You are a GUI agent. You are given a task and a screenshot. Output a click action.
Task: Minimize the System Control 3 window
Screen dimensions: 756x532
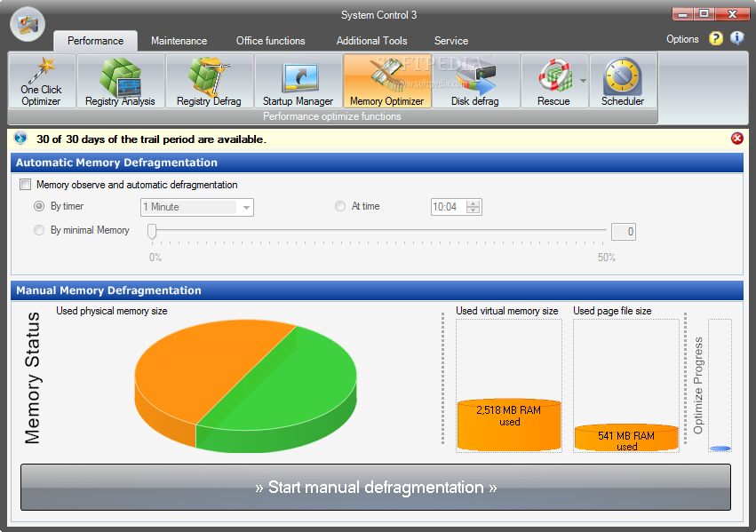click(683, 13)
